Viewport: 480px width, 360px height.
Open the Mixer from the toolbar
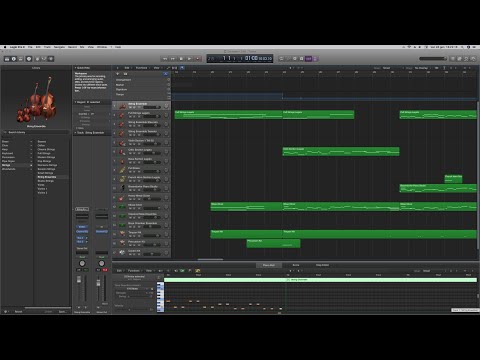click(44, 59)
